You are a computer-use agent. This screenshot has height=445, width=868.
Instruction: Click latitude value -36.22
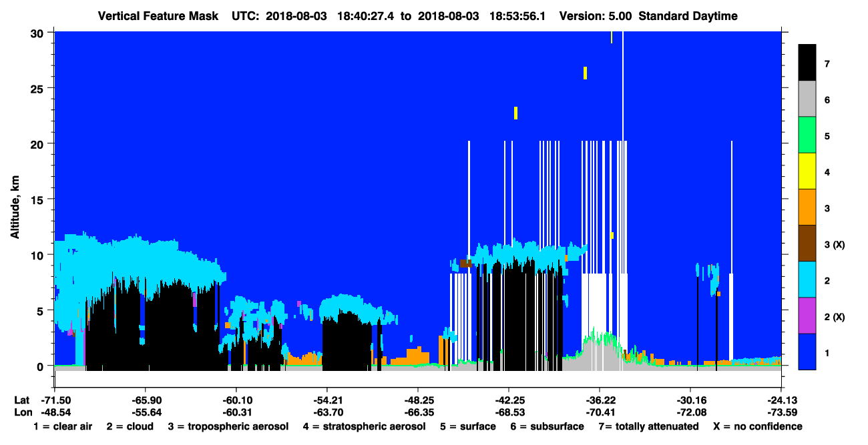pyautogui.click(x=600, y=400)
